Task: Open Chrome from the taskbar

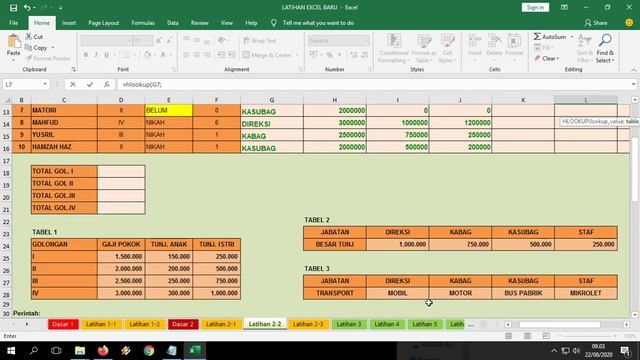Action: pyautogui.click(x=149, y=351)
